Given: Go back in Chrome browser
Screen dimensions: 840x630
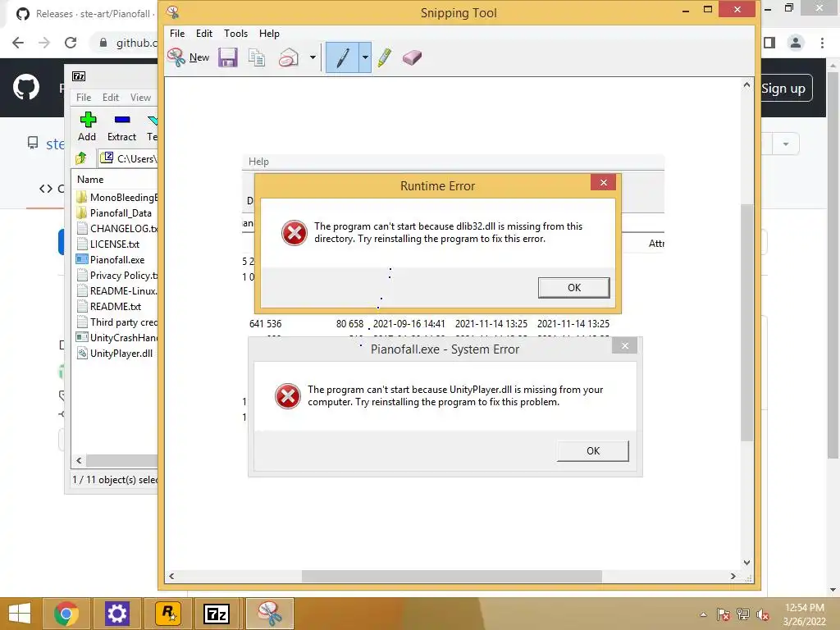Looking at the screenshot, I should tap(18, 43).
